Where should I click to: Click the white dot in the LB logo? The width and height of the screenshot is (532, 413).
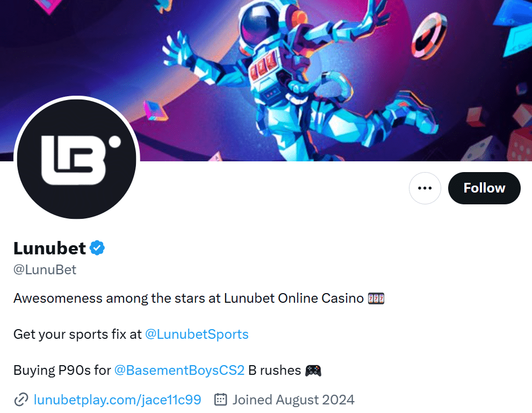(114, 142)
